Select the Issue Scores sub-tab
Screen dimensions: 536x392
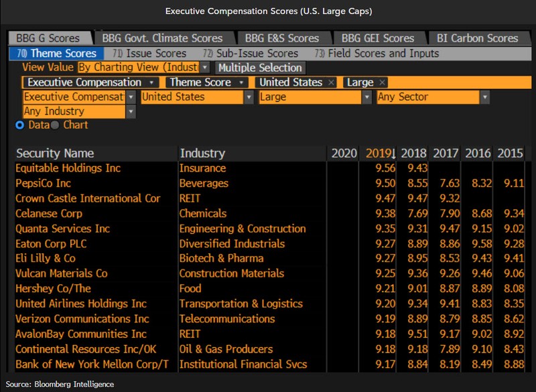tap(149, 54)
